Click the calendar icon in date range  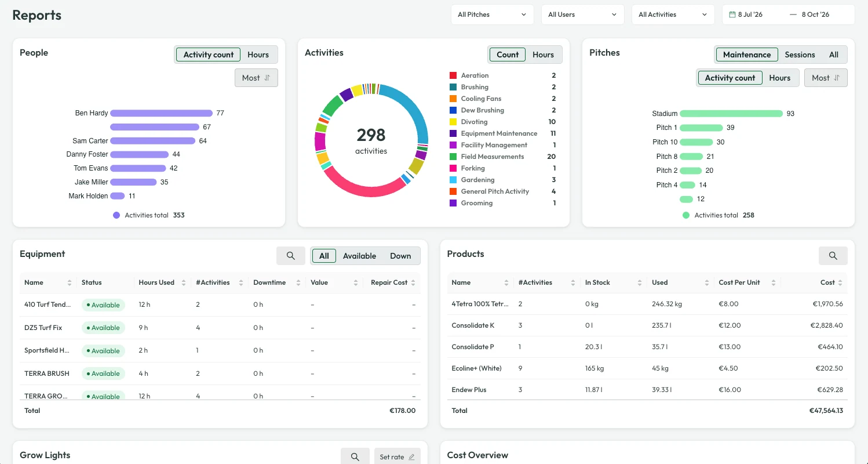[732, 14]
